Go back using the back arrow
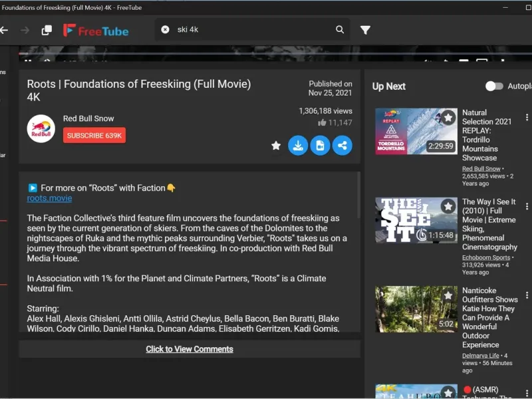532x399 pixels. (x=4, y=30)
